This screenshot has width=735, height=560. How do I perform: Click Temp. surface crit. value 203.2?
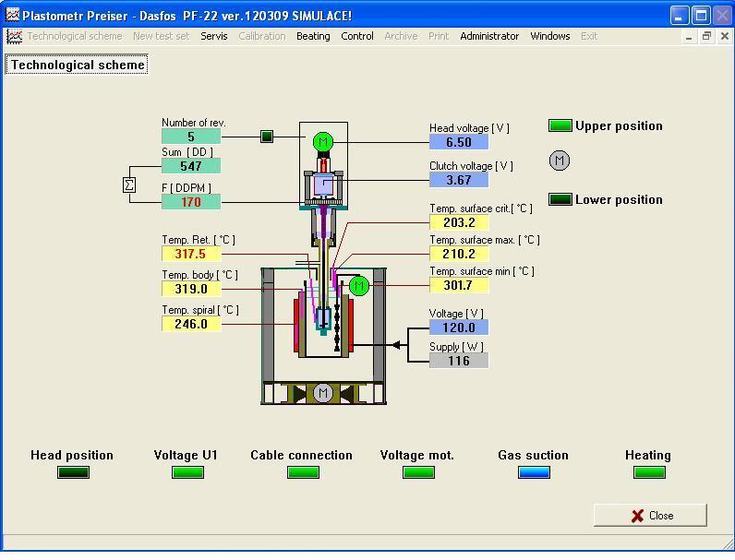point(459,222)
